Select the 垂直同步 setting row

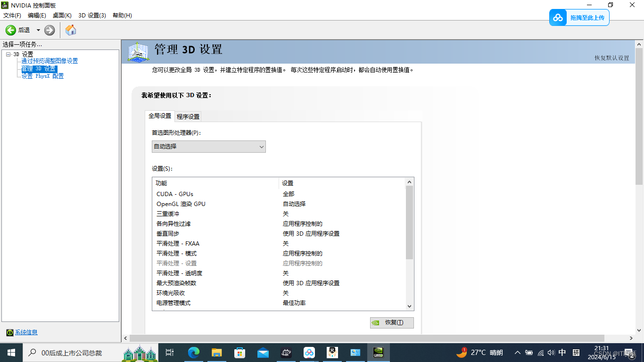tap(278, 234)
